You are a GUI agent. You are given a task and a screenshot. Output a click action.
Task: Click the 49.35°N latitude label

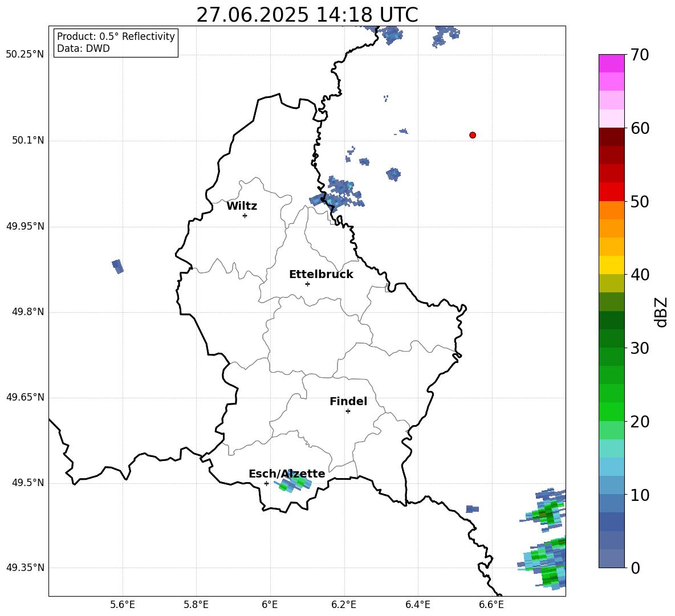point(25,568)
